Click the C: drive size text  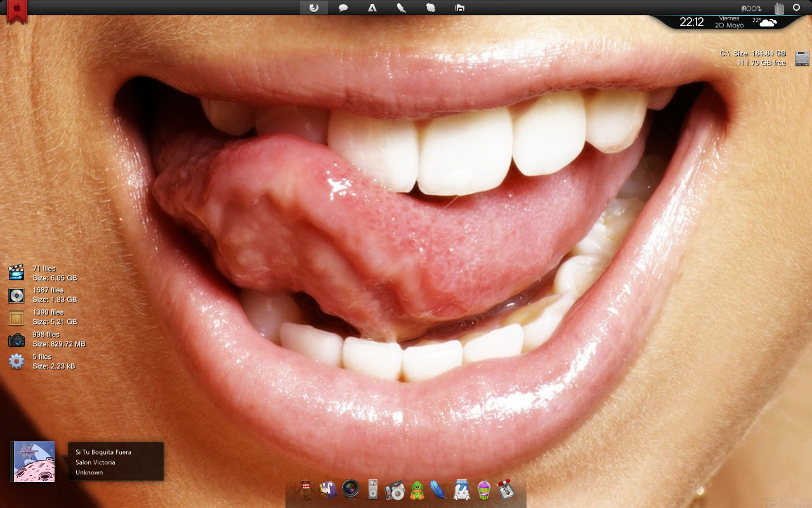(x=753, y=53)
